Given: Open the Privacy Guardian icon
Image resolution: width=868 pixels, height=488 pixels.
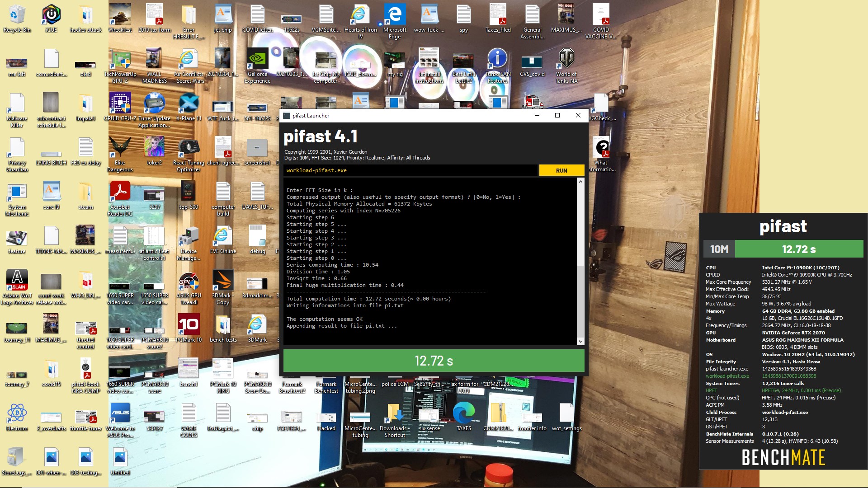Looking at the screenshot, I should [17, 155].
